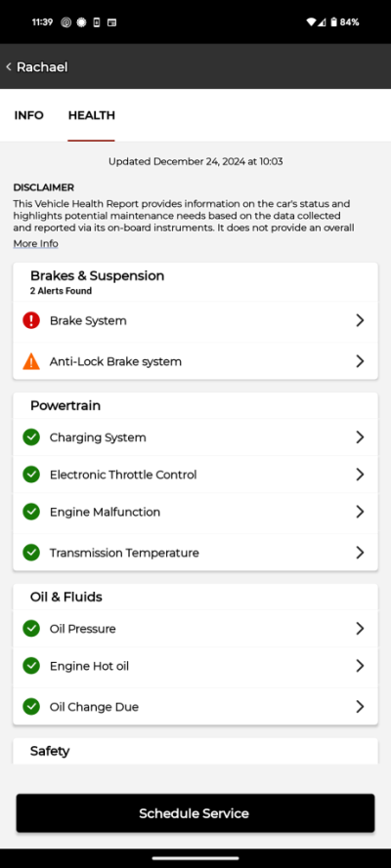
Task: Open Charging System details chevron
Action: click(360, 437)
